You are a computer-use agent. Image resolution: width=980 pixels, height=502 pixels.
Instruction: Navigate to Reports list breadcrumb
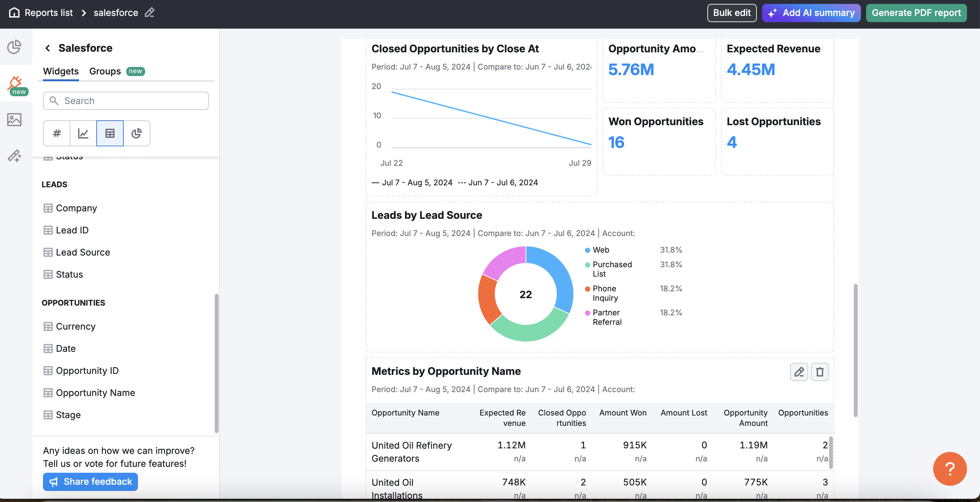tap(48, 13)
